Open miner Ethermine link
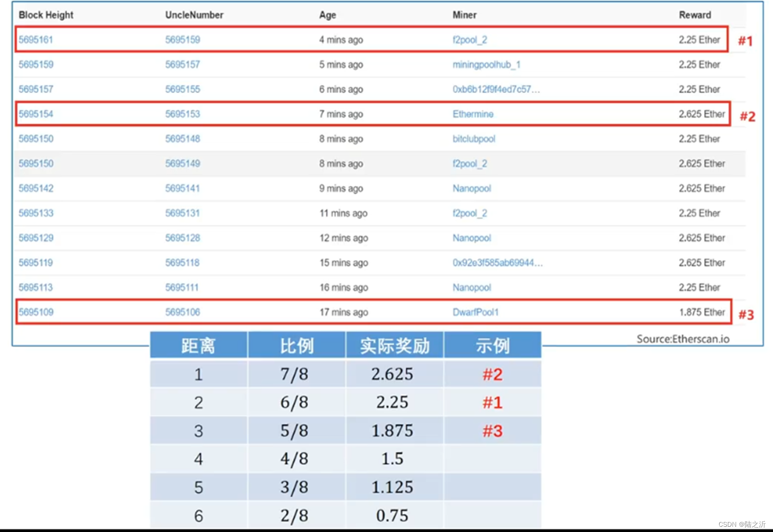 [473, 114]
